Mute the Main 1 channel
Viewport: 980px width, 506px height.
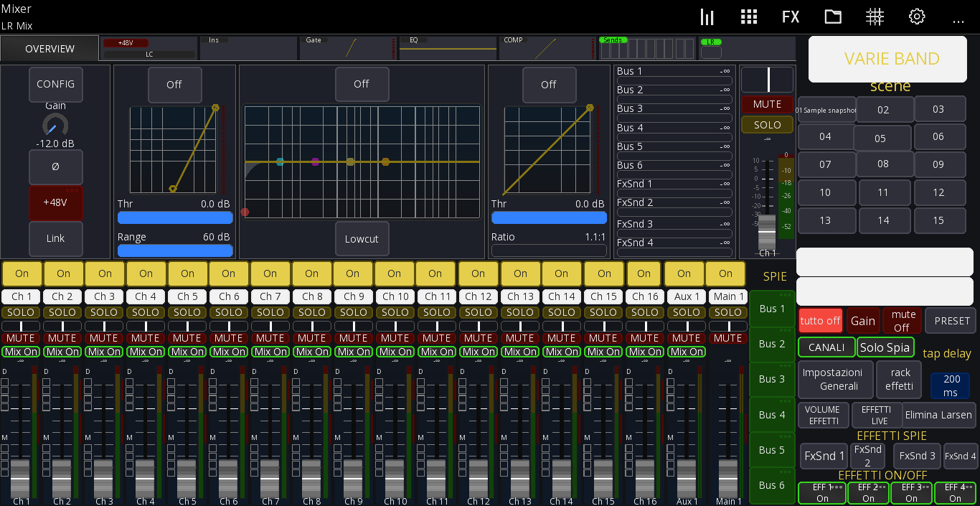[728, 338]
